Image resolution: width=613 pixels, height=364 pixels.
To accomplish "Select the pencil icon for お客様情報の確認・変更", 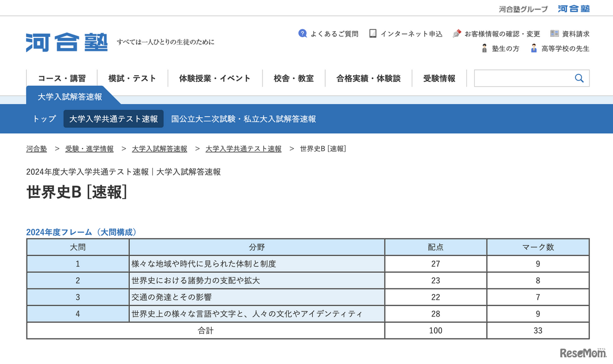I will coord(456,34).
